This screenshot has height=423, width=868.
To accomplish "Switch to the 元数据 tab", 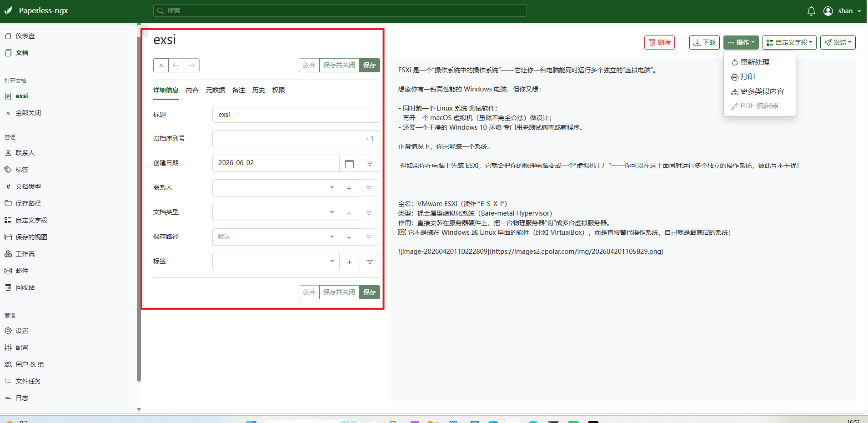I will 216,90.
